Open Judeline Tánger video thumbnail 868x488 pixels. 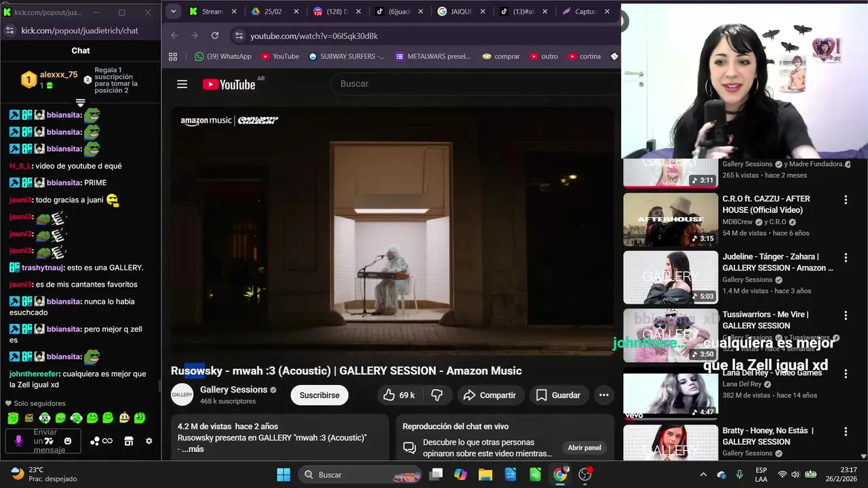671,277
